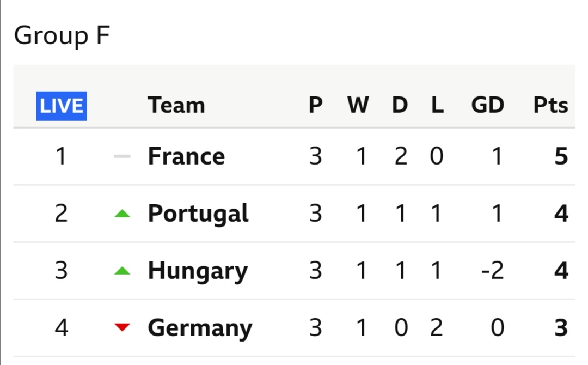Viewport: 588px width, 365px height.
Task: Select the Hungary team name
Action: [x=198, y=271]
